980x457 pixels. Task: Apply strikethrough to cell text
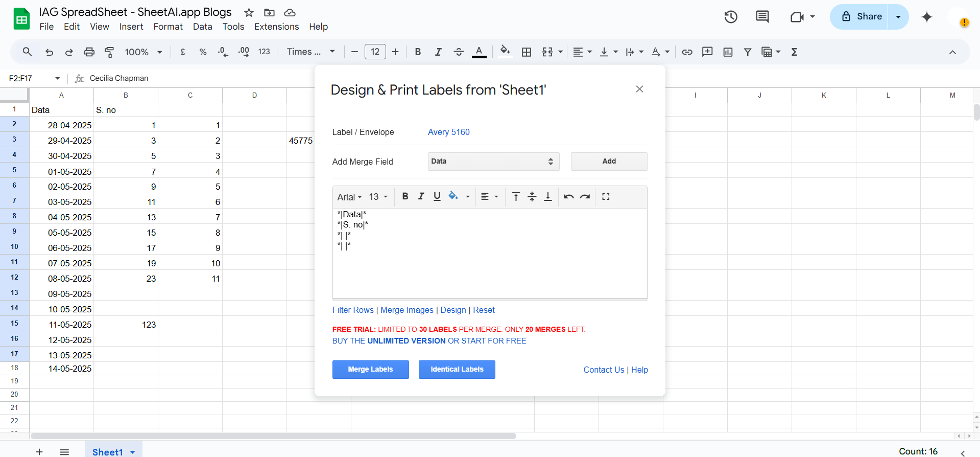459,52
